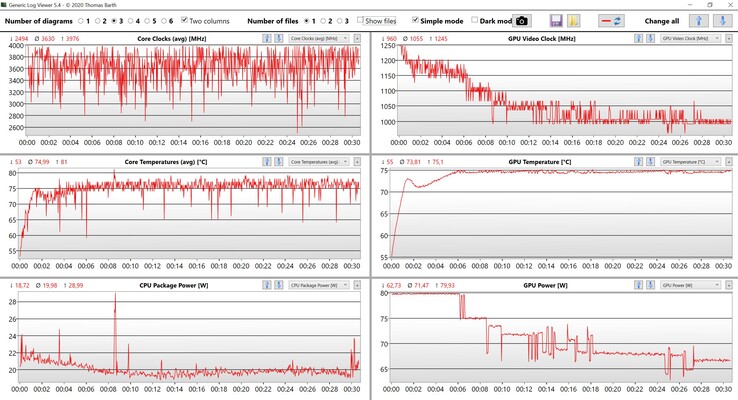Image resolution: width=738 pixels, height=400 pixels.
Task: Click the GPU Video Clock [MHz] title
Action: [541, 39]
